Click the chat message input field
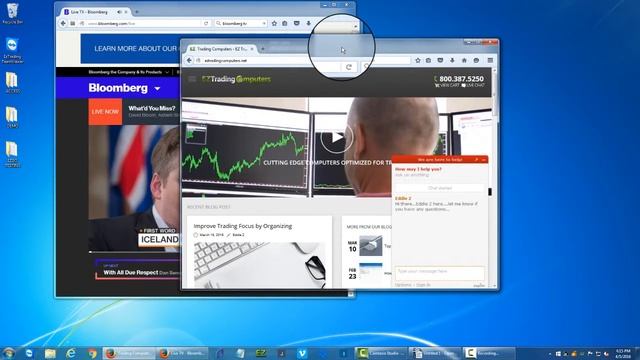Image resolution: width=640 pixels, height=360 pixels. coord(440,272)
